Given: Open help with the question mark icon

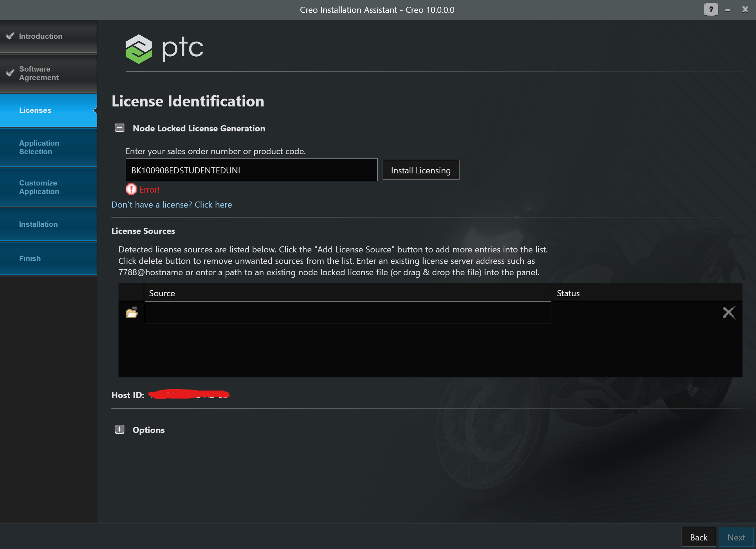Looking at the screenshot, I should [x=710, y=10].
